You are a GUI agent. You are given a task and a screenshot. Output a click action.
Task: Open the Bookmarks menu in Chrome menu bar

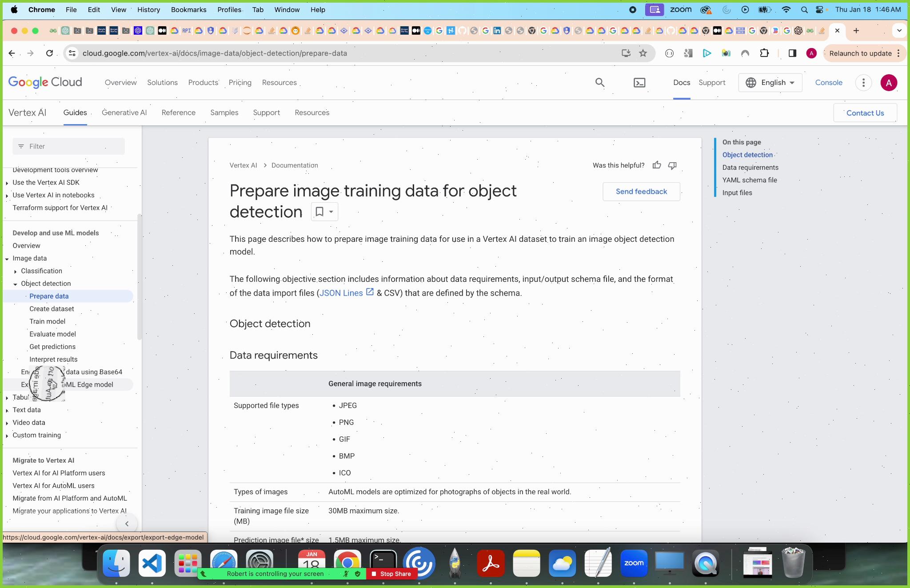pyautogui.click(x=188, y=9)
